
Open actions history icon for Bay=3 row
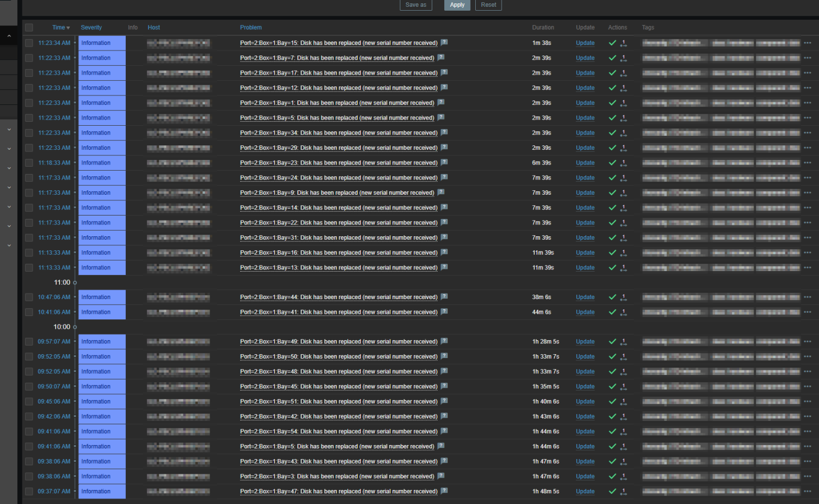tap(624, 476)
